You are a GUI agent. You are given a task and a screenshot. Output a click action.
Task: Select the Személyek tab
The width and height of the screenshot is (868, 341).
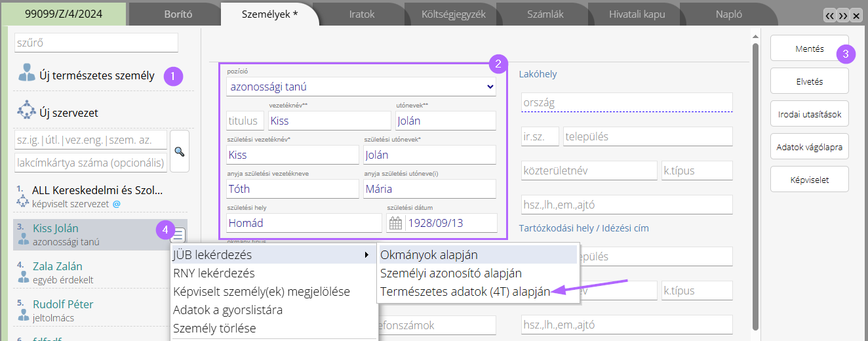[270, 14]
